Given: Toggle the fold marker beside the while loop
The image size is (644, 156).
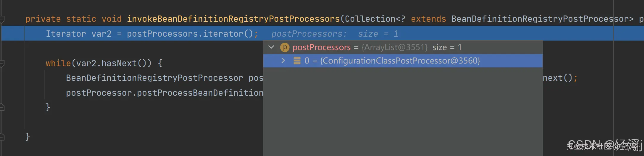Looking at the screenshot, I should 2,63.
